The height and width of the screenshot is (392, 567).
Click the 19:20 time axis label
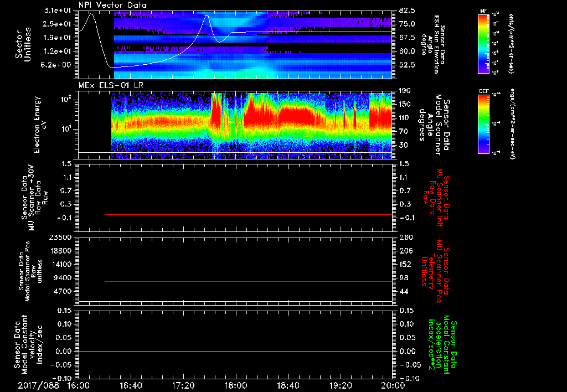[x=341, y=385]
